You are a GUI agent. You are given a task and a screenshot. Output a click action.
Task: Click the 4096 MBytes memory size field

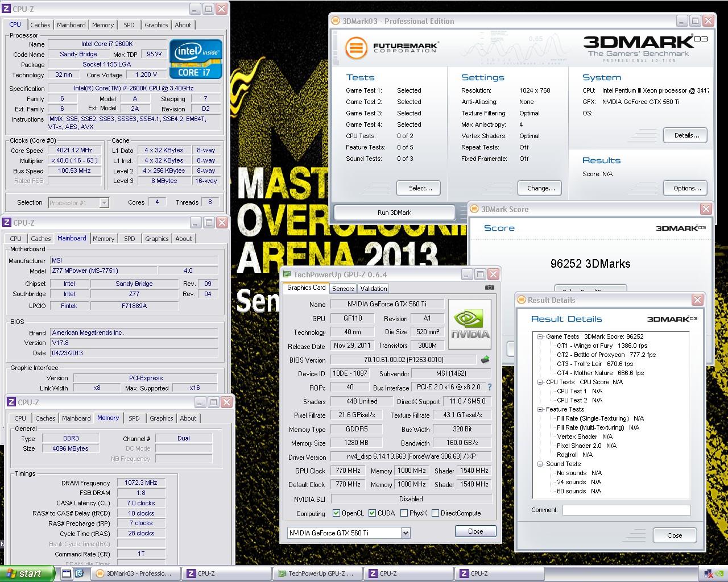(x=71, y=448)
